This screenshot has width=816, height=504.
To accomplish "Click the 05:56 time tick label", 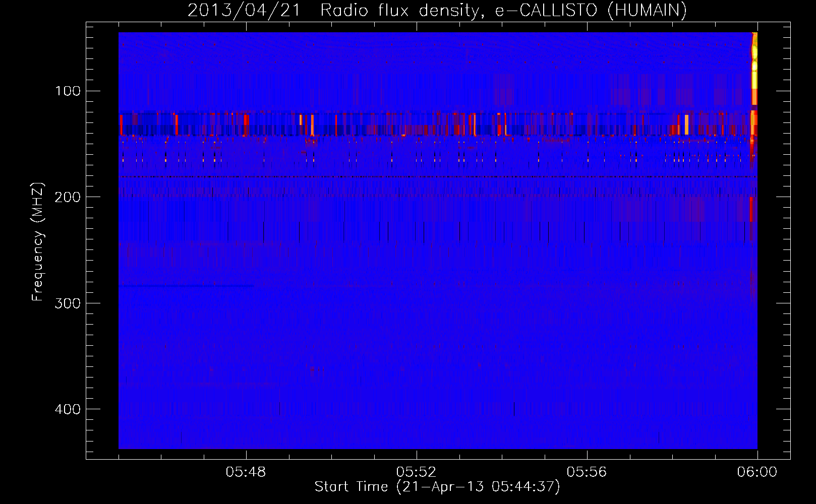I will [587, 472].
